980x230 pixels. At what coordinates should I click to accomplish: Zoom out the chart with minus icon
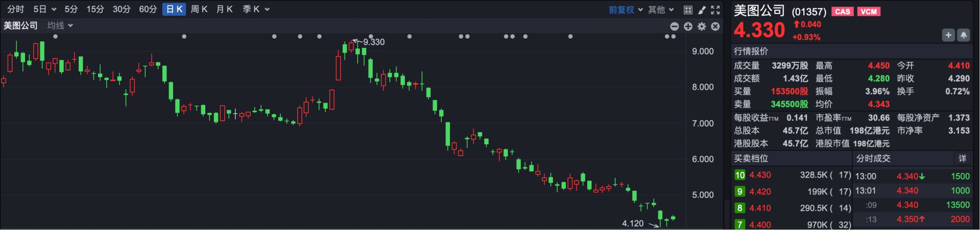tap(674, 27)
